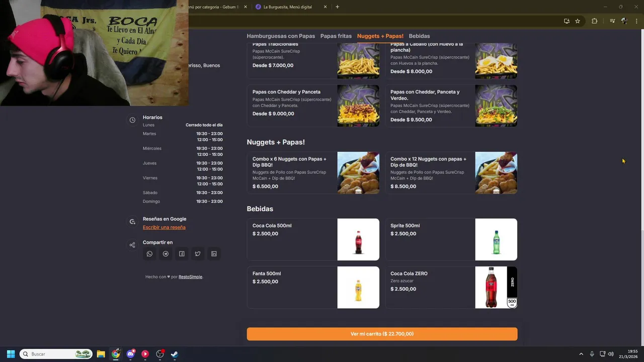Viewport: 644px width, 362px height.
Task: Click the share icon beside Compartir en
Action: coord(132,245)
